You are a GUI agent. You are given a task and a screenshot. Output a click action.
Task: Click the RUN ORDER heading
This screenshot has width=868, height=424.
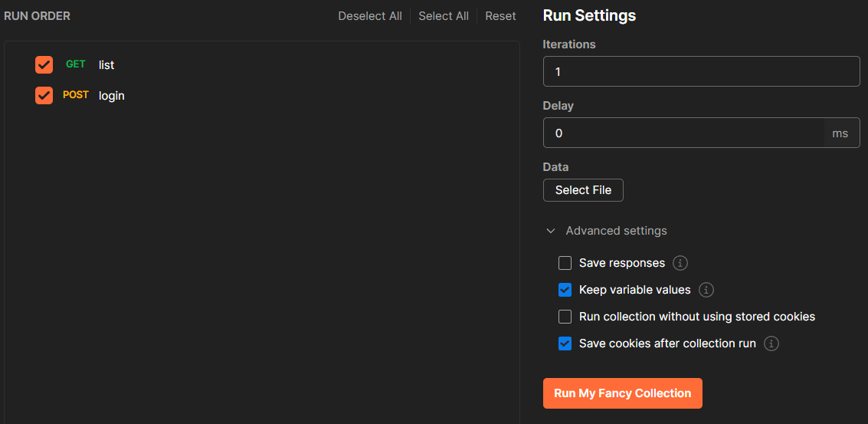pyautogui.click(x=37, y=16)
